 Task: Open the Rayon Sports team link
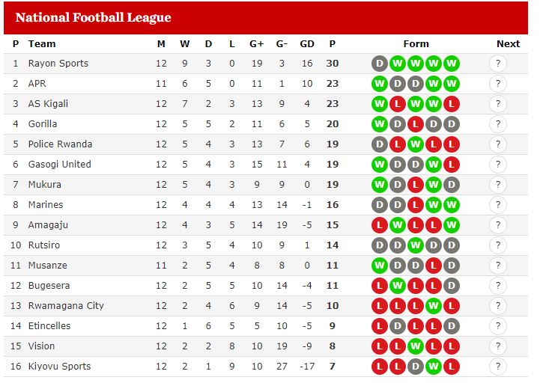(x=58, y=64)
